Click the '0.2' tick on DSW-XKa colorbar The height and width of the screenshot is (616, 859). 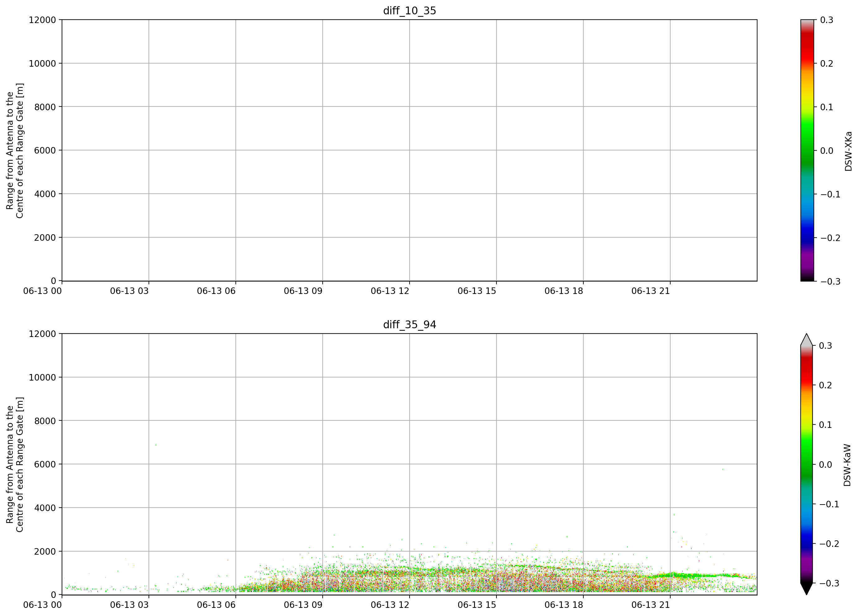(827, 63)
